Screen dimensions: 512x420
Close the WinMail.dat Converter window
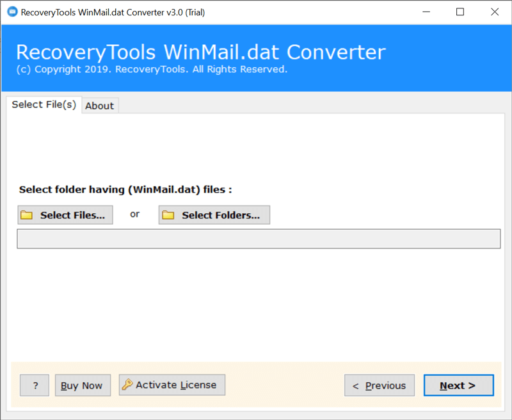[x=495, y=12]
